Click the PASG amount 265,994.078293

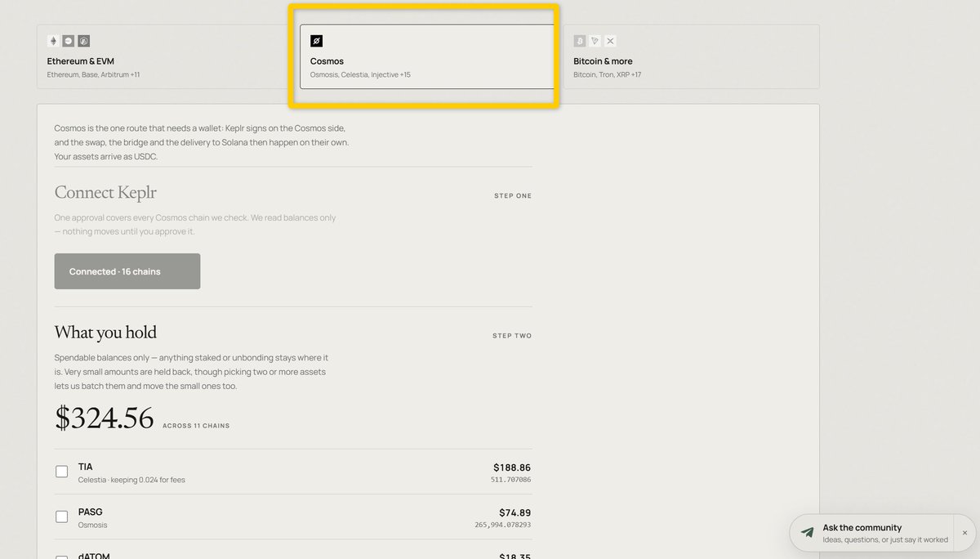(502, 525)
